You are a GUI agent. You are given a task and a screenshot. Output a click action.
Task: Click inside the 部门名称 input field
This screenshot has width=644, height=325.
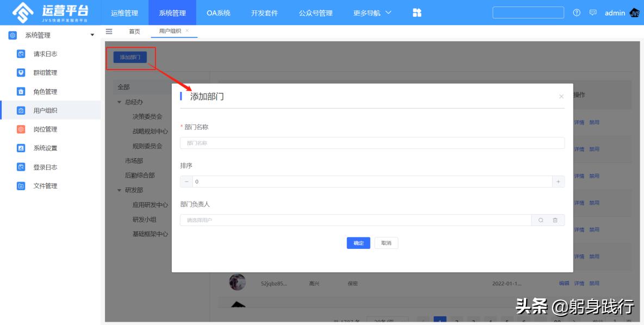point(371,143)
